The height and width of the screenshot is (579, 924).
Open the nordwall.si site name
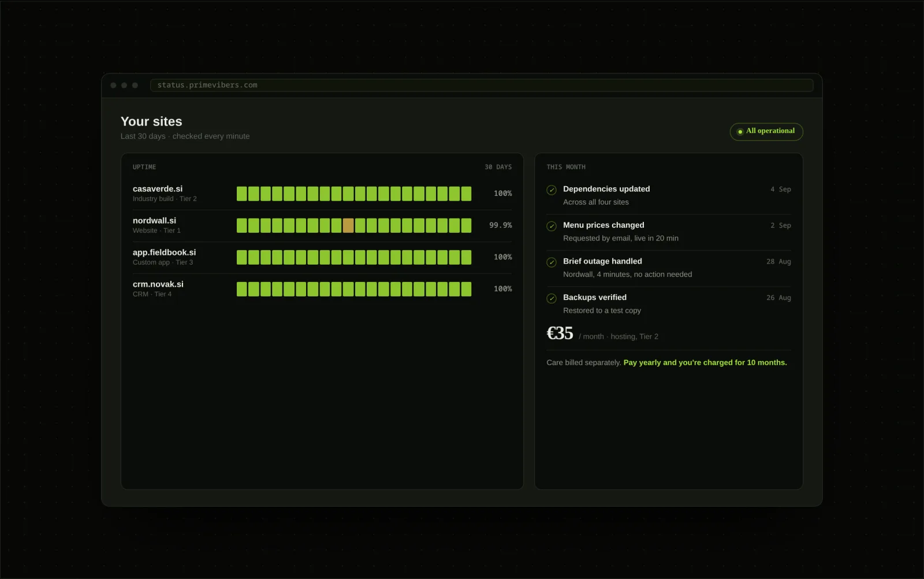click(154, 221)
